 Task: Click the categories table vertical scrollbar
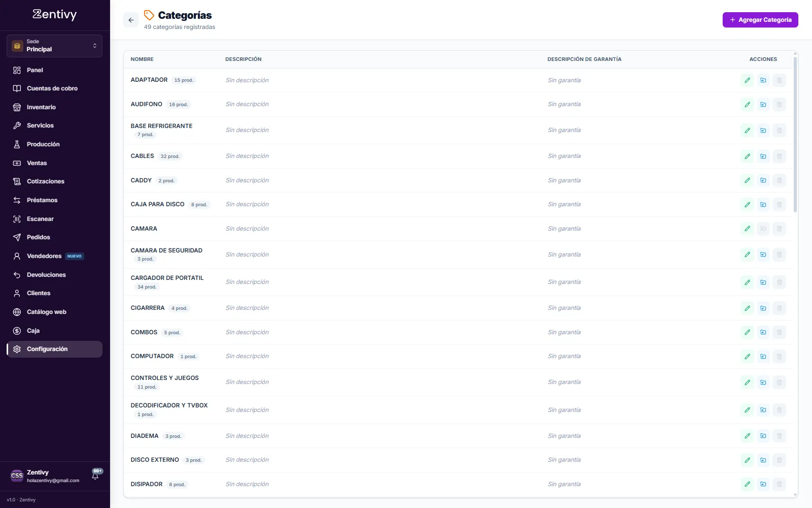[x=795, y=135]
